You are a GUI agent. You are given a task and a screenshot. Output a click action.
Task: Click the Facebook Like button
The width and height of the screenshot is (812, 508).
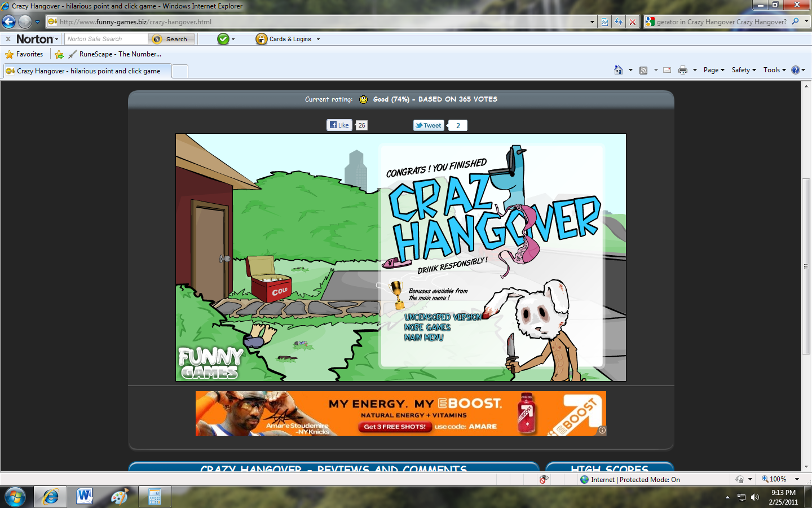click(x=339, y=125)
